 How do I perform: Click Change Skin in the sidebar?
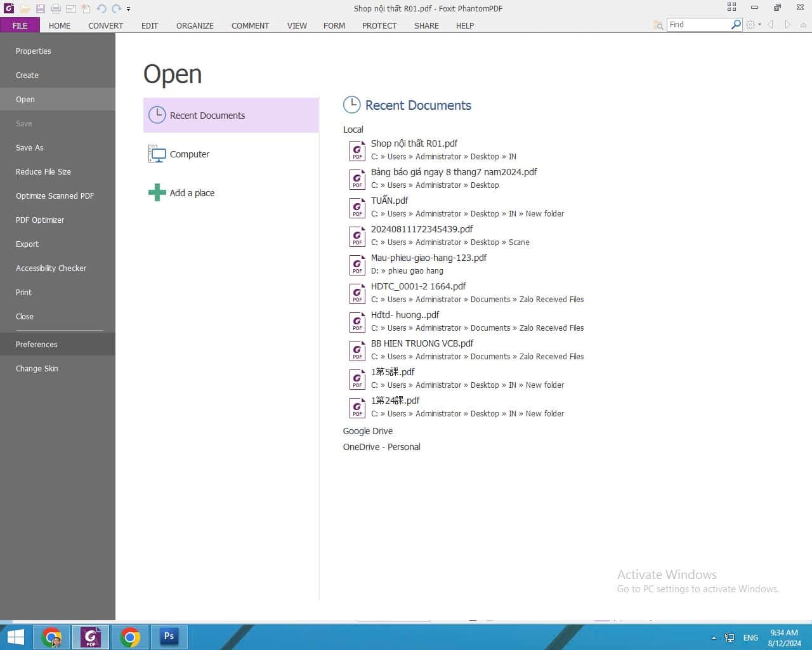point(58,369)
